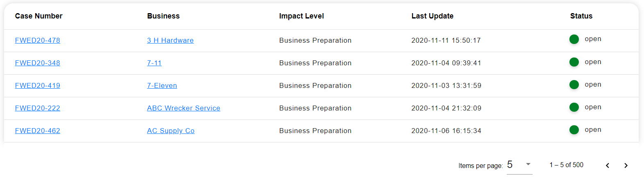
Task: Open the 7-11 business link
Action: 154,63
